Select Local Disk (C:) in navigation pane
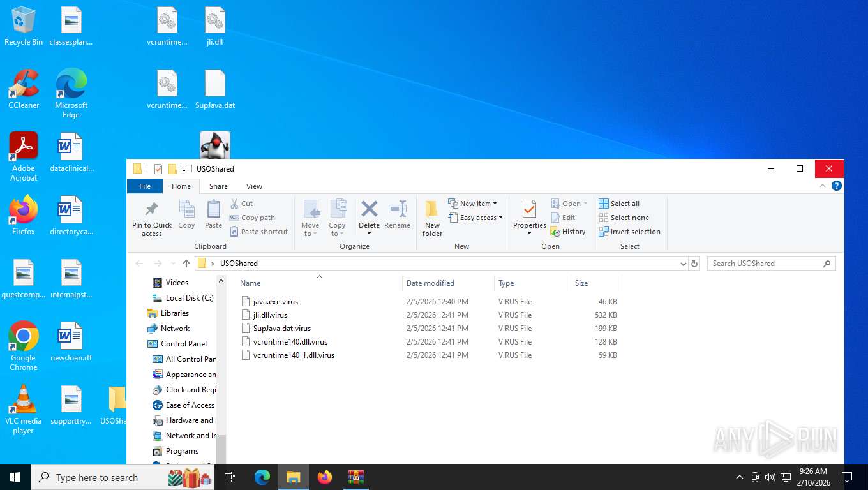868x490 pixels. point(190,298)
